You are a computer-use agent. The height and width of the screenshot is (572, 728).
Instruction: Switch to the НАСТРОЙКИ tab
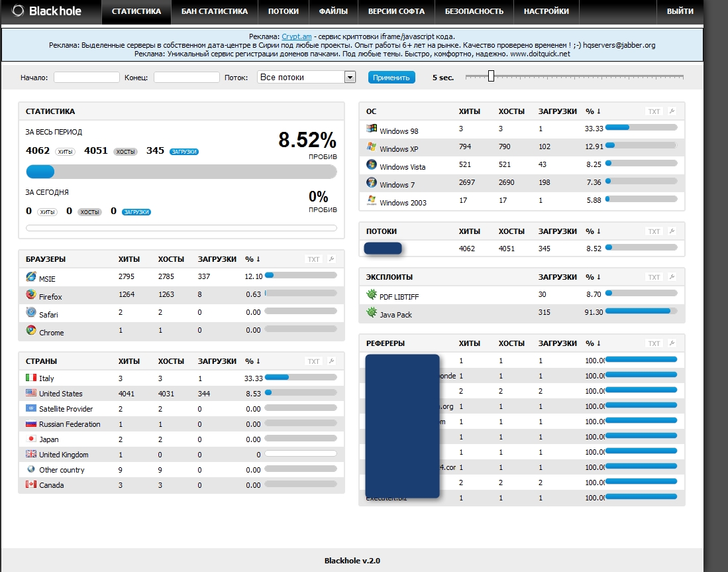tap(546, 11)
